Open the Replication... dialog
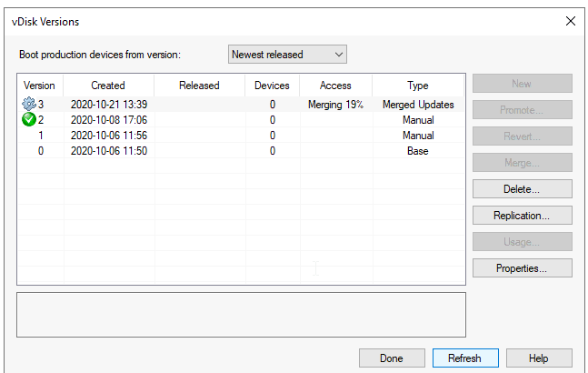 (x=522, y=216)
